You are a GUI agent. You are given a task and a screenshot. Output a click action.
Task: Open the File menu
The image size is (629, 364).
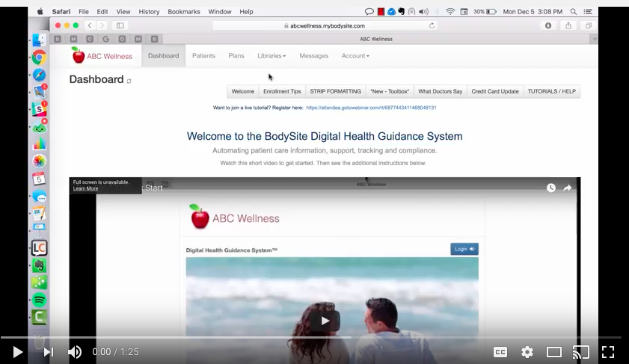click(84, 12)
